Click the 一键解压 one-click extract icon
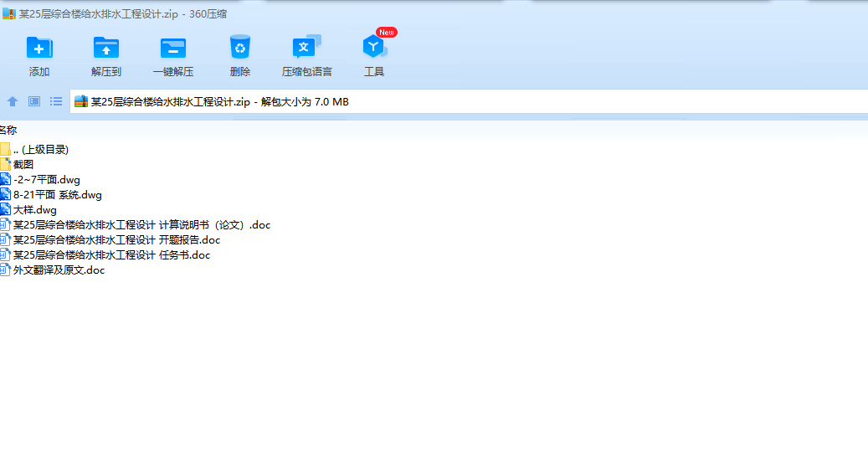The image size is (868, 457). point(173,49)
